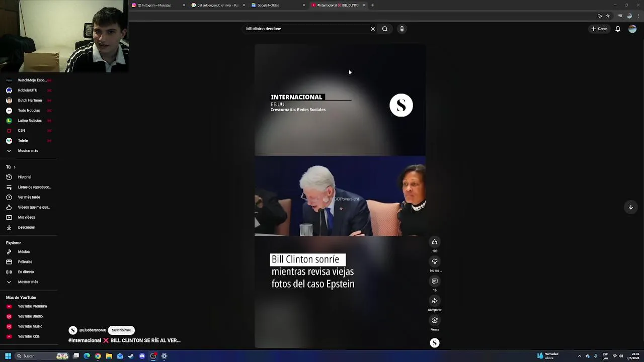The image size is (644, 362).
Task: Expand Explorar with Mostrar más
Action: pyautogui.click(x=28, y=282)
